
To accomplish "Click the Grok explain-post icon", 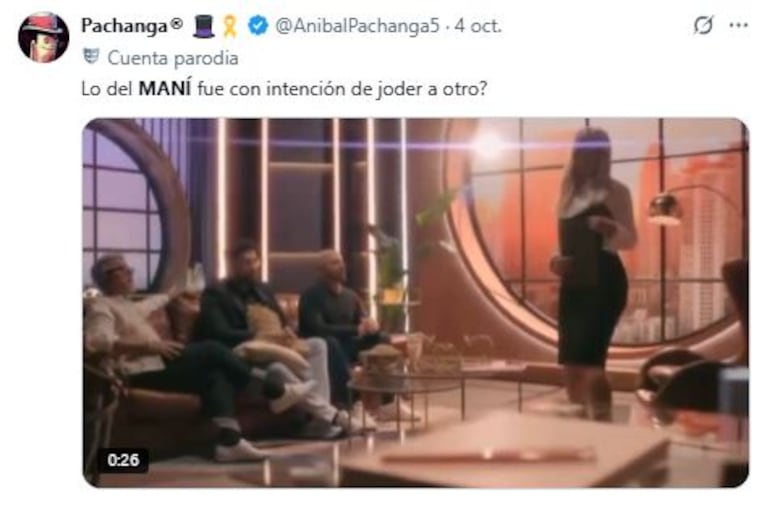I will click(703, 25).
